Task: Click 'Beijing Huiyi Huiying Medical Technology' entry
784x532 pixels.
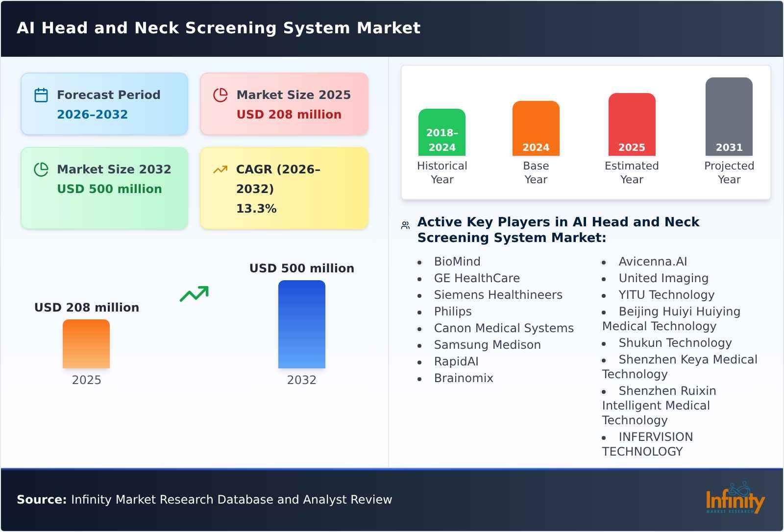Action: tap(671, 319)
